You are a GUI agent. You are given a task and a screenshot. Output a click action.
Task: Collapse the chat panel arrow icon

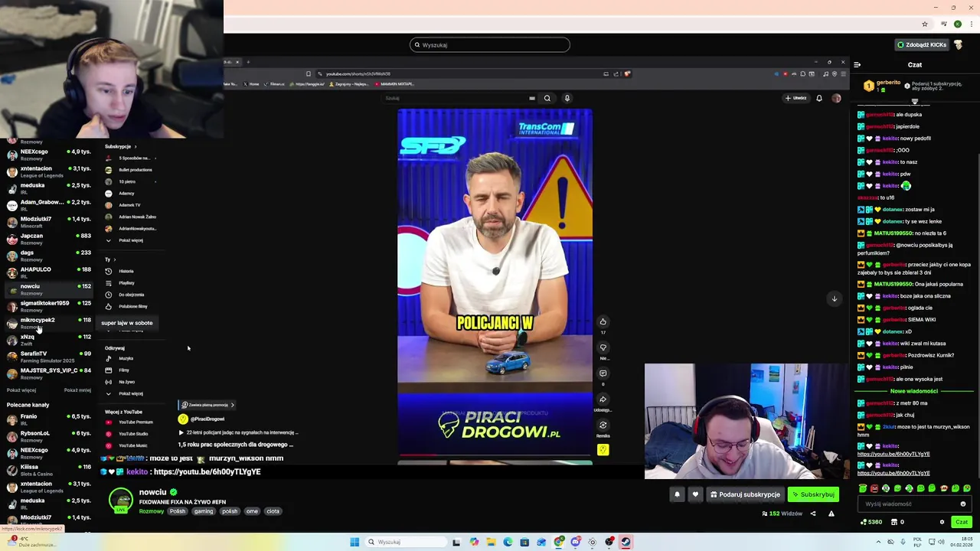click(x=857, y=65)
